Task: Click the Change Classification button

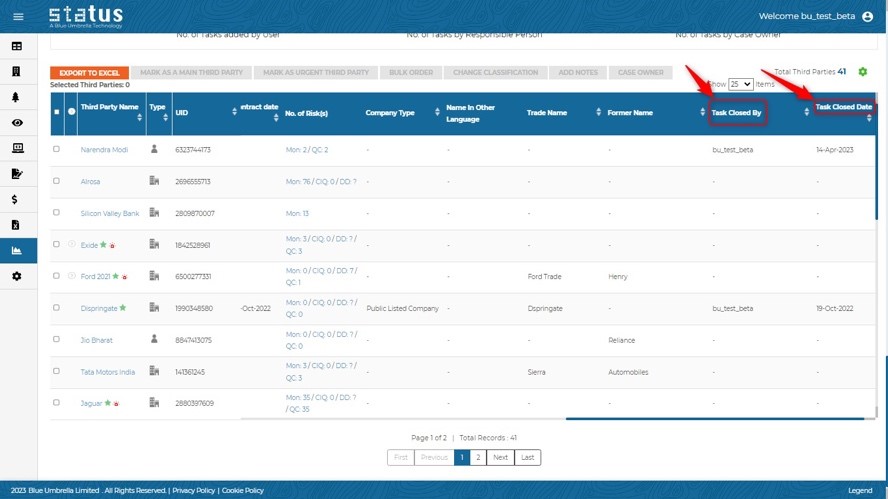Action: click(x=496, y=72)
